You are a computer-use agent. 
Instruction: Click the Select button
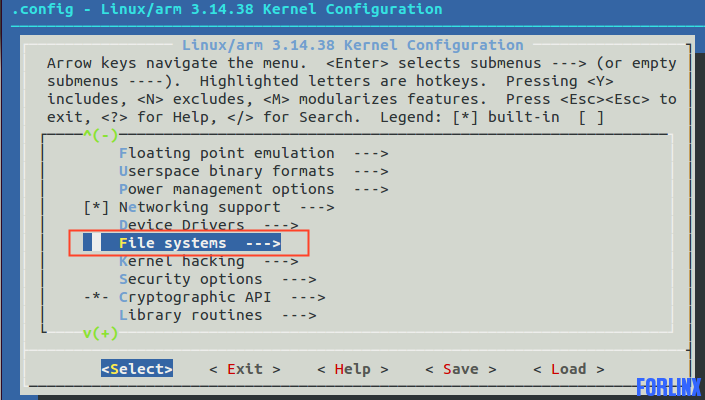tap(137, 369)
